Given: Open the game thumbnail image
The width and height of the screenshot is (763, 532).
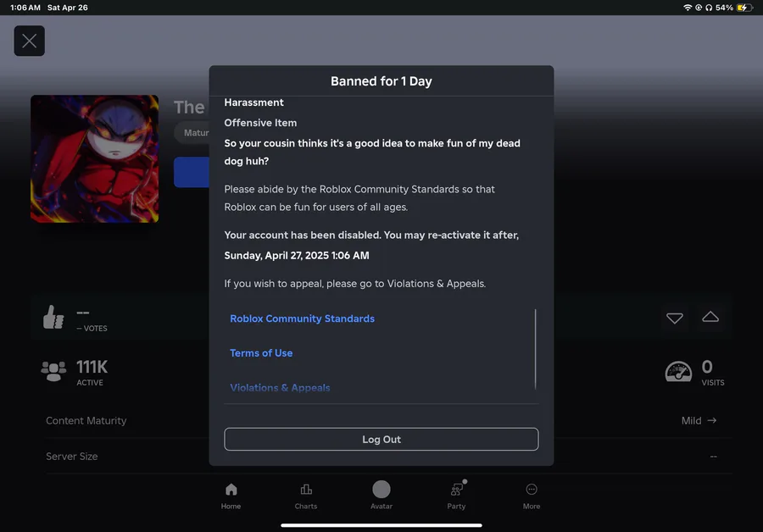Looking at the screenshot, I should (x=94, y=158).
